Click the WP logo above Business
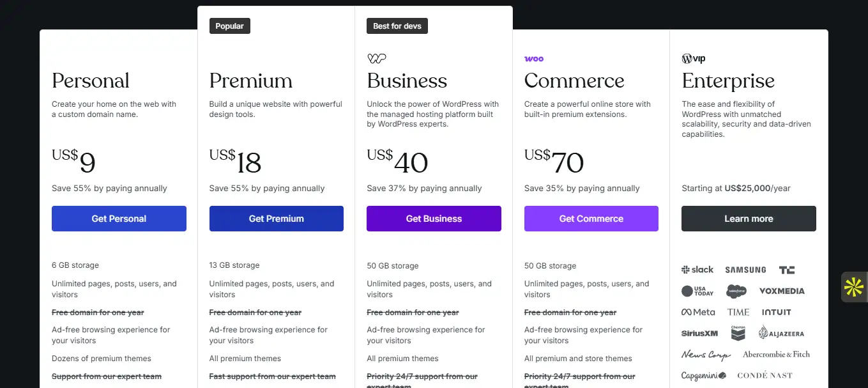The height and width of the screenshot is (388, 868). coord(377,59)
